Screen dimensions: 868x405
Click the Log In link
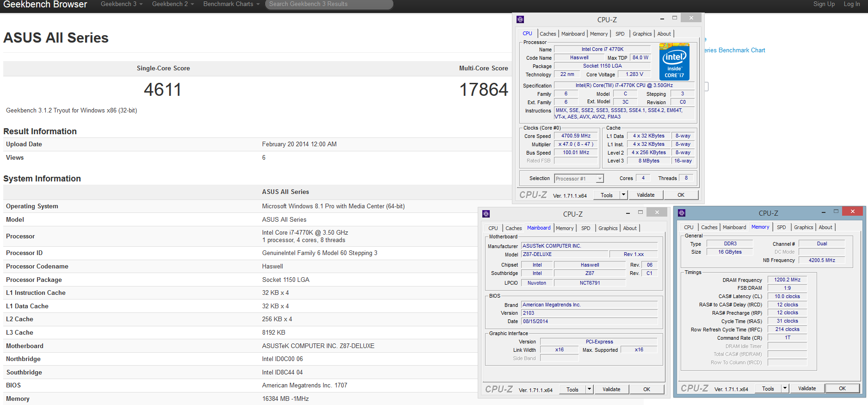coord(852,4)
